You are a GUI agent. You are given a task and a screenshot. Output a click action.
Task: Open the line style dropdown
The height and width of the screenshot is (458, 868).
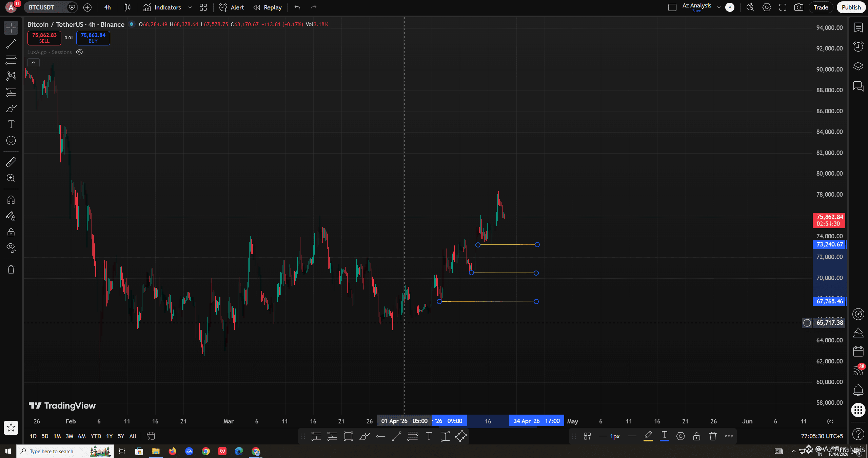[x=632, y=437]
